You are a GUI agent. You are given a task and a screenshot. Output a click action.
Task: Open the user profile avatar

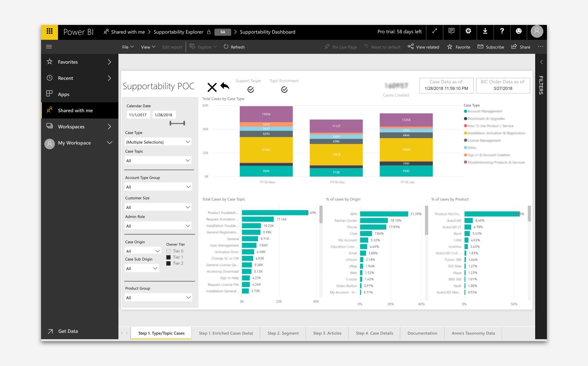[x=537, y=31]
